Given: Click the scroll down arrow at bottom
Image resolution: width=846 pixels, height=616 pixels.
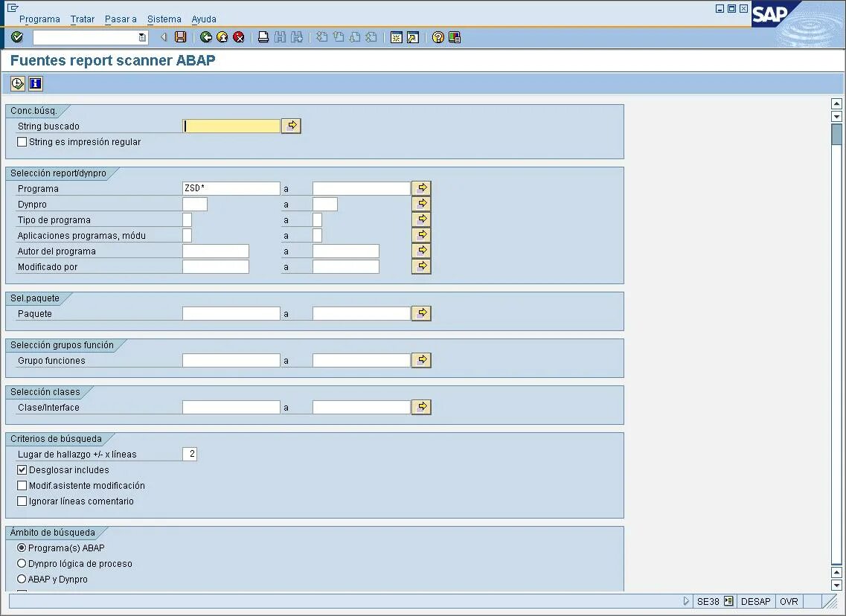Looking at the screenshot, I should click(836, 585).
